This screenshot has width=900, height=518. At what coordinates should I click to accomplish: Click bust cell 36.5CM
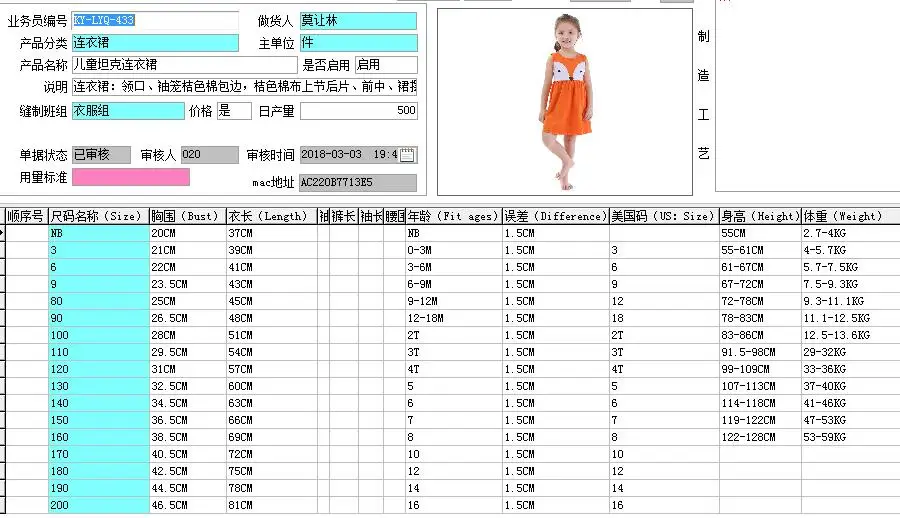coord(188,420)
